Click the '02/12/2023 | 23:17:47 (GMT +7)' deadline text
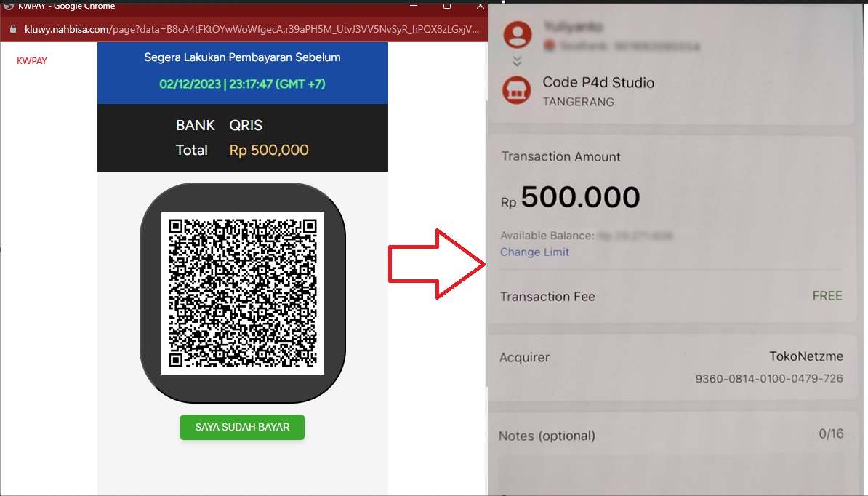The height and width of the screenshot is (496, 868). coord(243,84)
